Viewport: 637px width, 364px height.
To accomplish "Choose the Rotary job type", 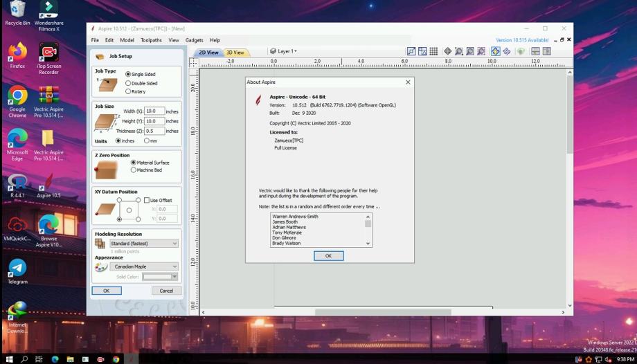I will point(128,91).
